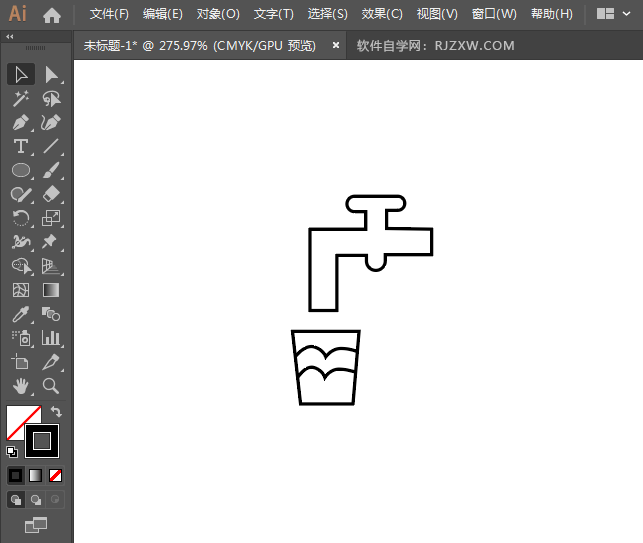Enable Draw Normal mode
Viewport: 643px width, 543px height.
(x=16, y=500)
